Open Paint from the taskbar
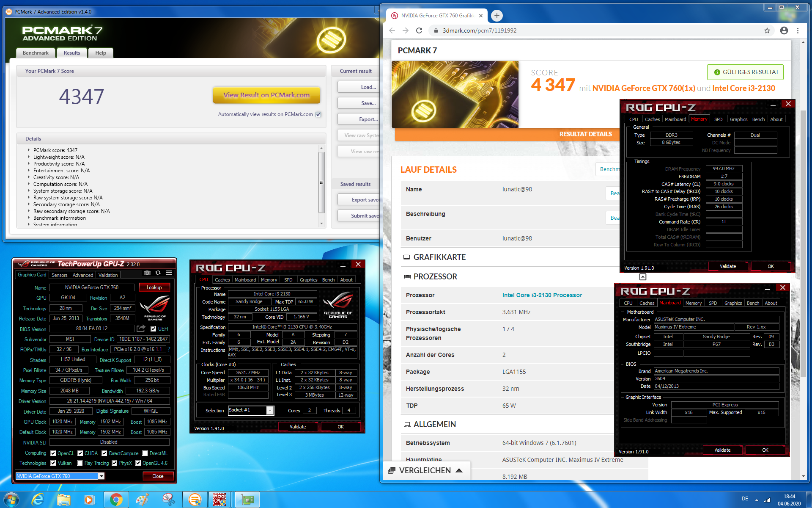812x508 pixels. [x=143, y=500]
